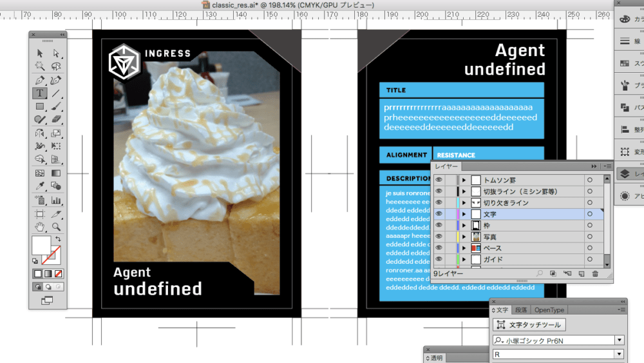The image size is (644, 363).
Task: Choose the Lasso tool
Action: tap(56, 66)
